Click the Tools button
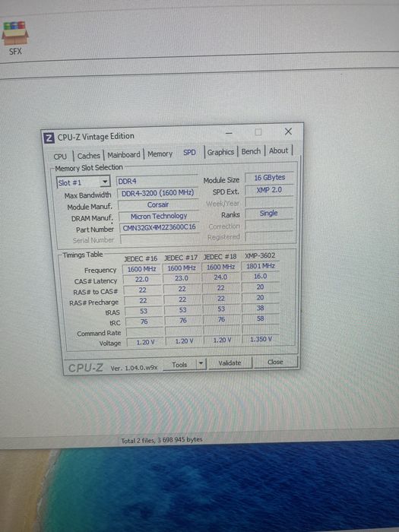 179,365
